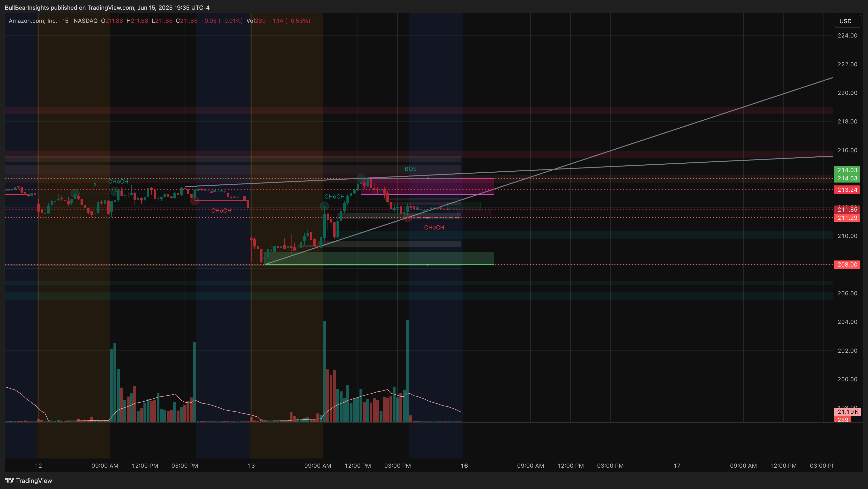Click the BullBearInsights published header text
Screen dimensions: 868x489
(x=107, y=8)
